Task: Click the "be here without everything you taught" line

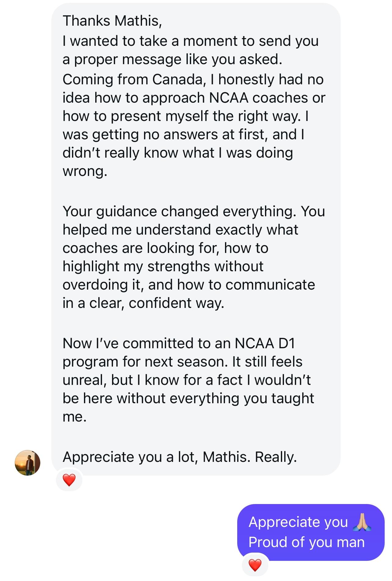Action: (x=188, y=398)
